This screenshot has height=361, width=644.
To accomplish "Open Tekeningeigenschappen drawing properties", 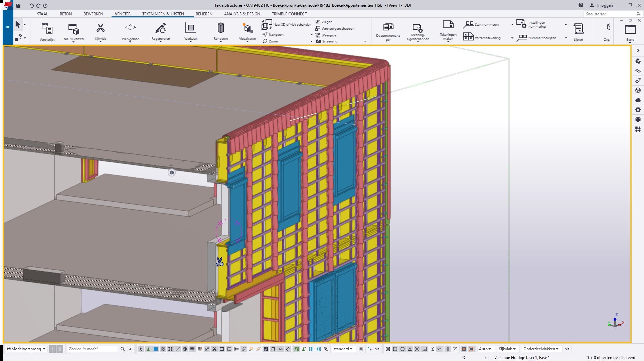I will click(418, 32).
